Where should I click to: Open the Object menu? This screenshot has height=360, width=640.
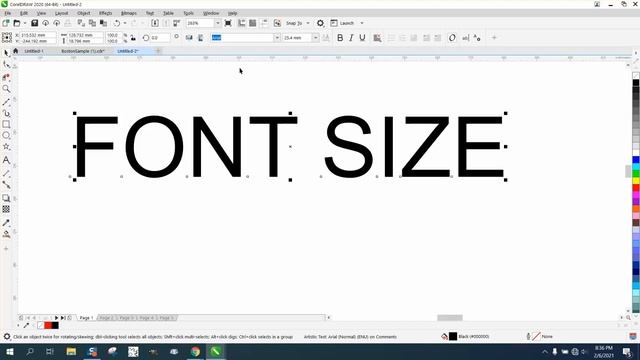click(x=83, y=13)
